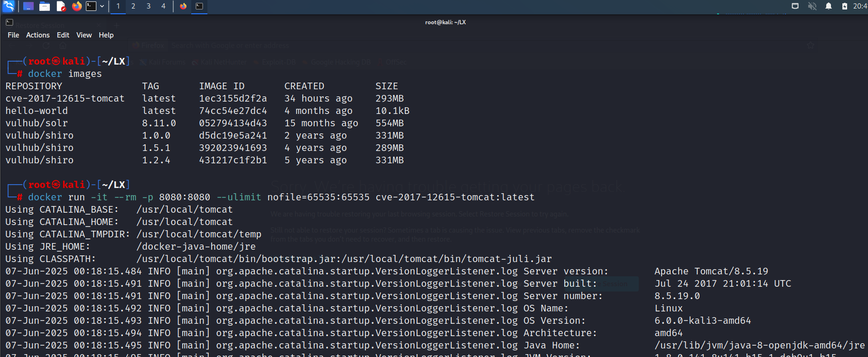Click the window title root@kali: ~/LX
Screen dimensions: 868x357
446,22
